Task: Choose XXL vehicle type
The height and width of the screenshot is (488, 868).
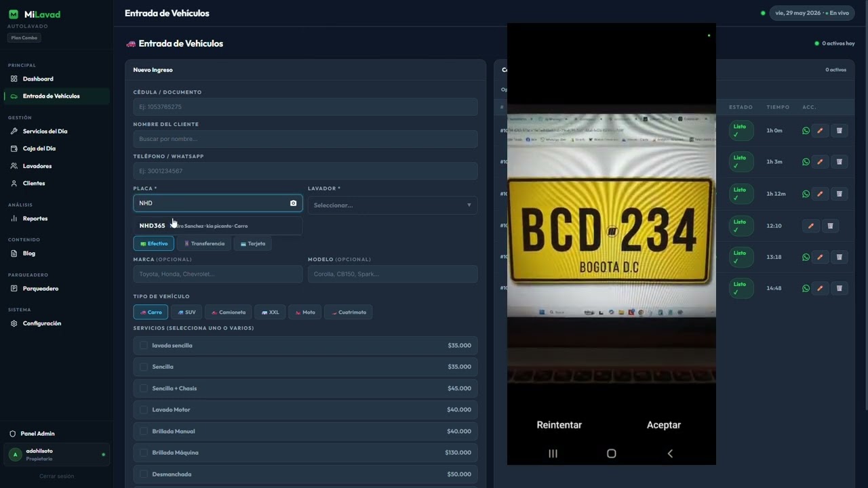Action: click(270, 312)
